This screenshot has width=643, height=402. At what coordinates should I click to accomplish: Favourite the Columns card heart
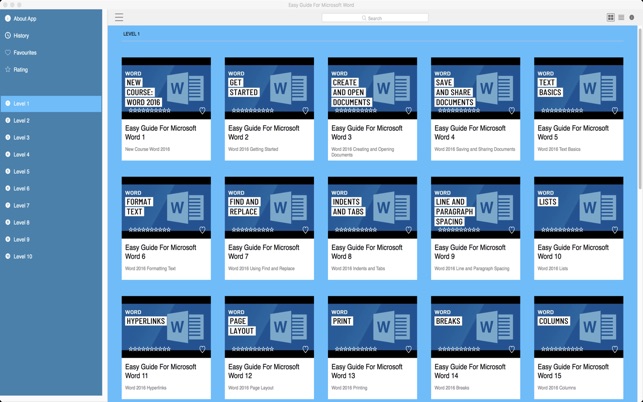[615, 349]
